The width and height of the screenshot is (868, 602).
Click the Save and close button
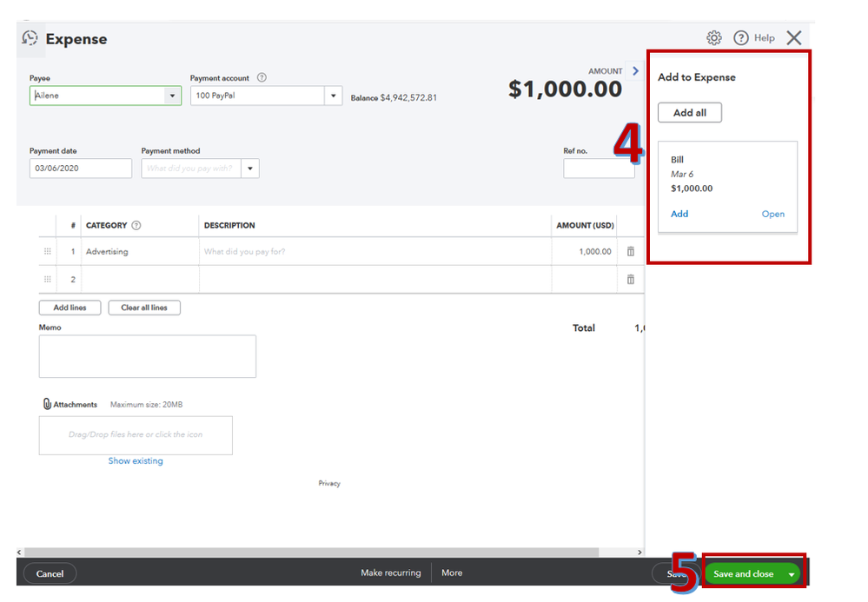click(744, 574)
